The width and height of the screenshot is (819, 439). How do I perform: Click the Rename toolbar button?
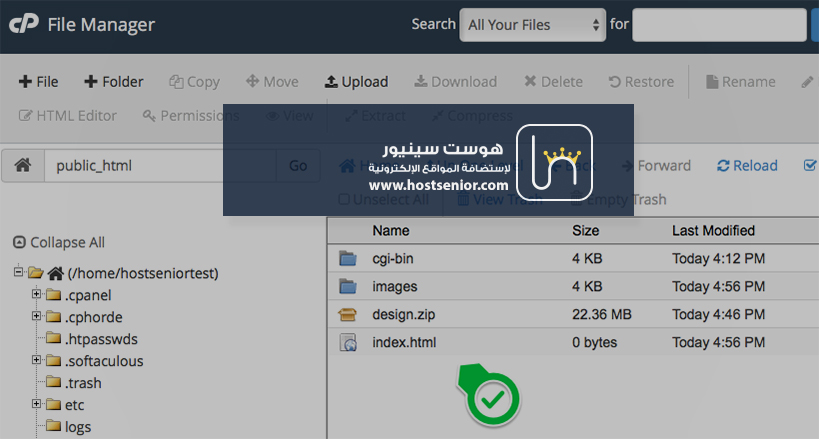(x=741, y=82)
